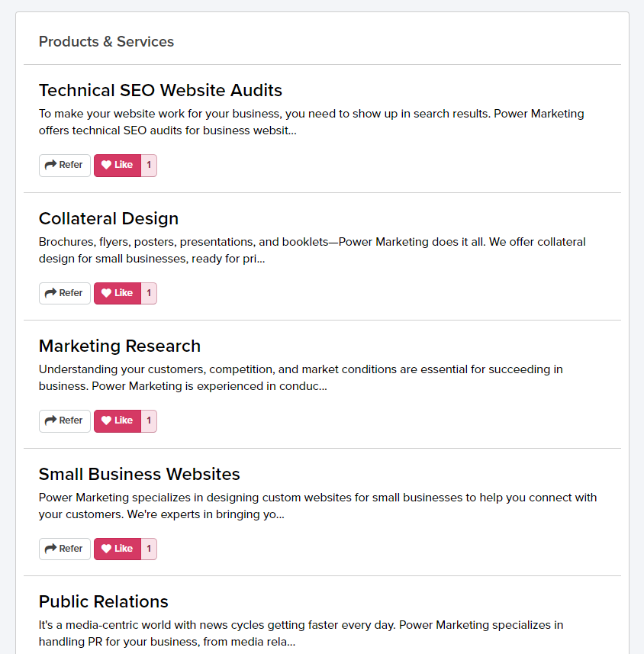
Task: Click the refer arrow icon for Small Business Websites
Action: point(52,549)
